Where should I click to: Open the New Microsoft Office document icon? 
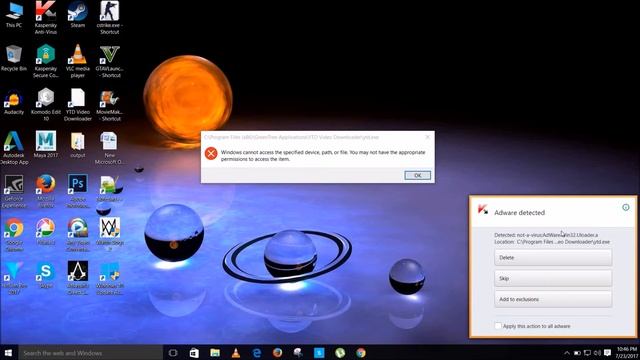[x=109, y=148]
